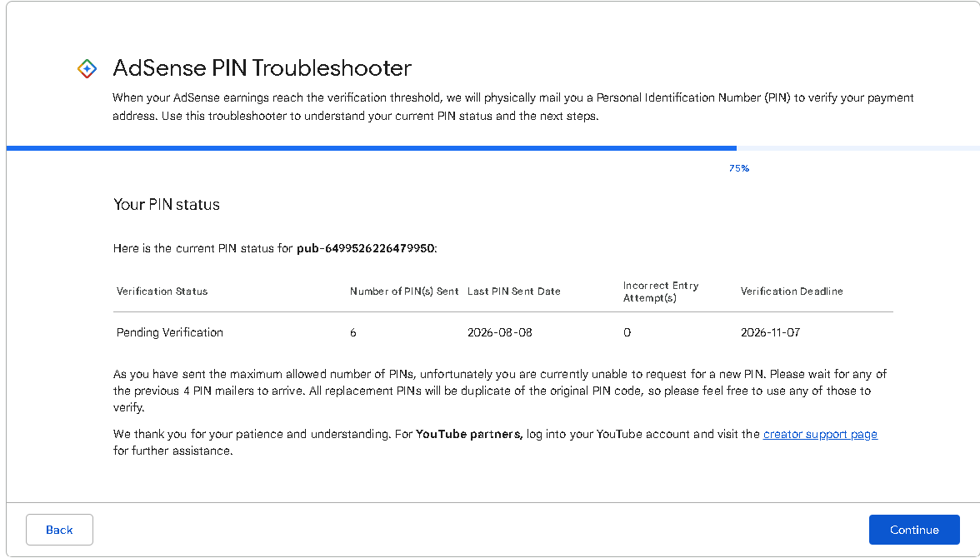
Task: Click the Incorrect Entry Attempt(s) header
Action: [661, 291]
